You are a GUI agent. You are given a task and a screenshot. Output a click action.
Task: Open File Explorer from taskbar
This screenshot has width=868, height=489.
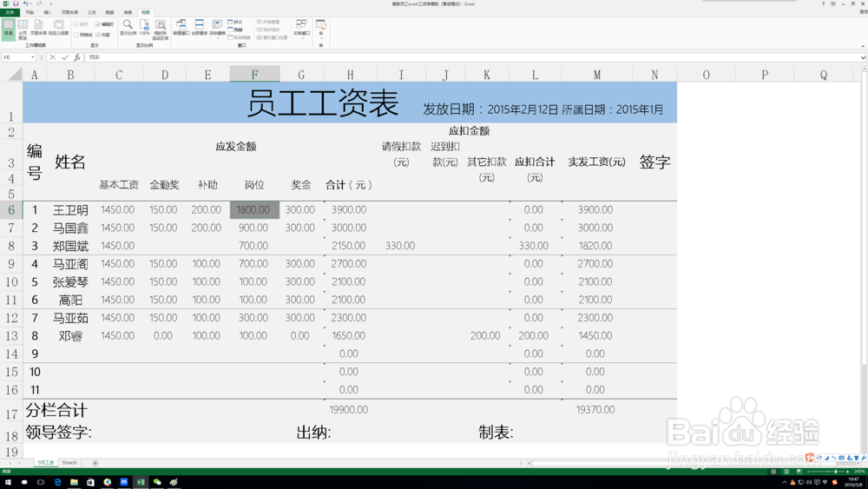[74, 482]
